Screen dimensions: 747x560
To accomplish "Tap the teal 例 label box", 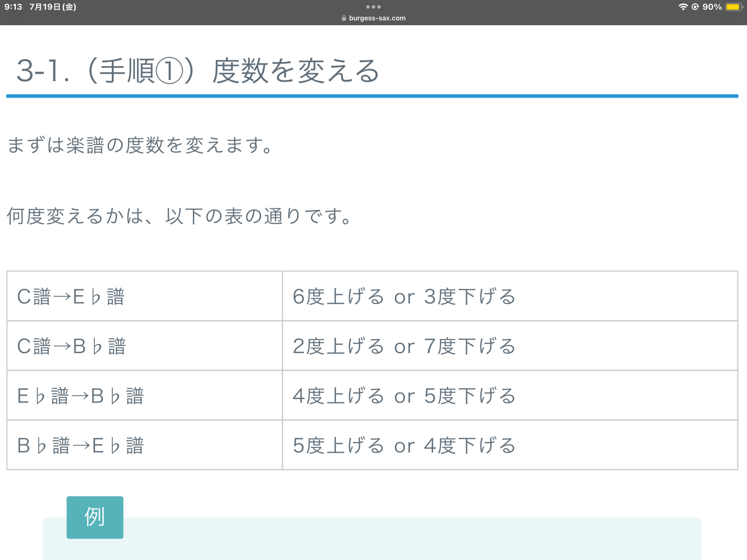I will click(95, 517).
